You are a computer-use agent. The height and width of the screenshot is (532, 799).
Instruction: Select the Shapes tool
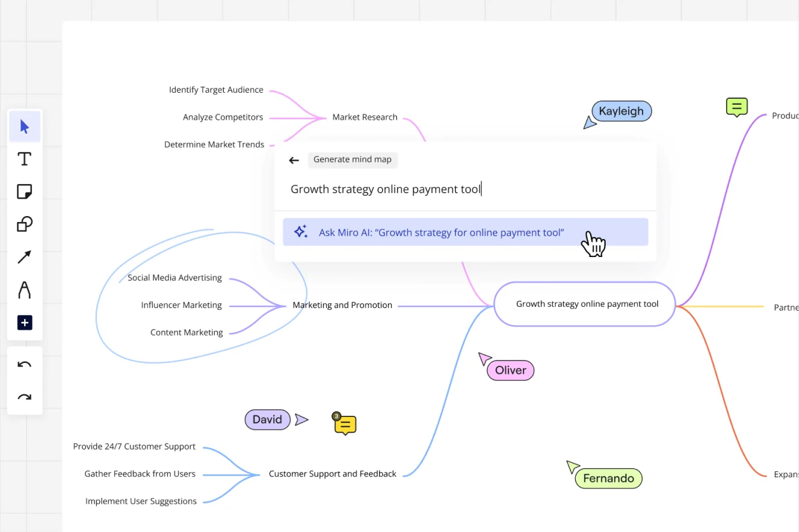point(25,224)
